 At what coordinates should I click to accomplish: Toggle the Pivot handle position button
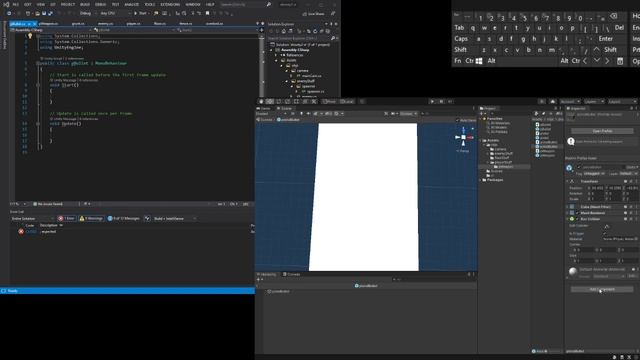tap(329, 101)
